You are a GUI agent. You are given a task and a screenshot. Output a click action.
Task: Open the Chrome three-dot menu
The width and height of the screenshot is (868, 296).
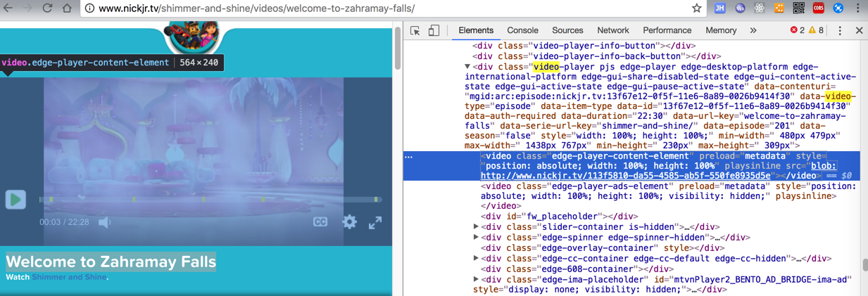tap(858, 8)
